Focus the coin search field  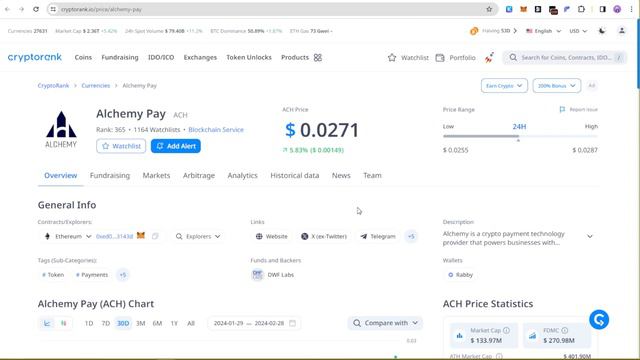tap(565, 58)
